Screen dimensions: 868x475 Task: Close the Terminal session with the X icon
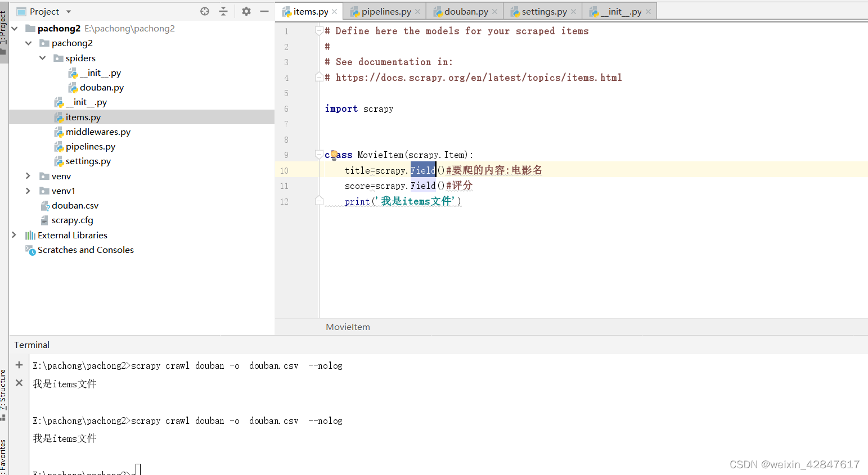pyautogui.click(x=19, y=383)
